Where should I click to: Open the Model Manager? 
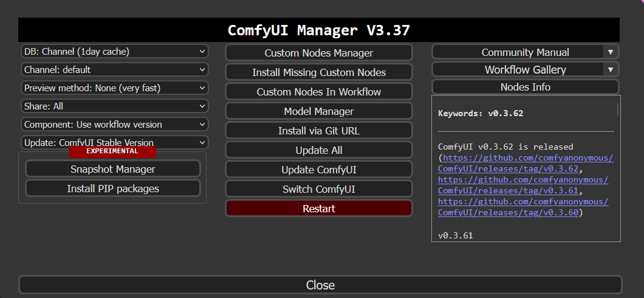pyautogui.click(x=319, y=111)
